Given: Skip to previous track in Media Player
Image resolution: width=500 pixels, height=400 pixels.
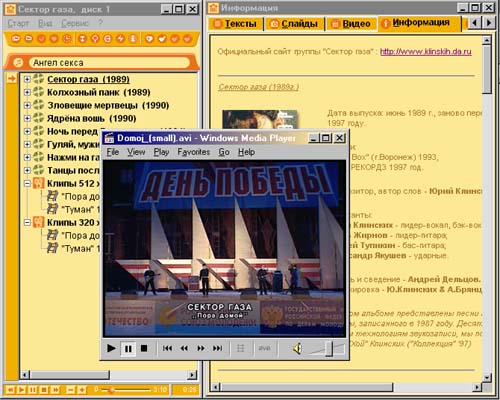Looking at the screenshot, I should pos(167,348).
